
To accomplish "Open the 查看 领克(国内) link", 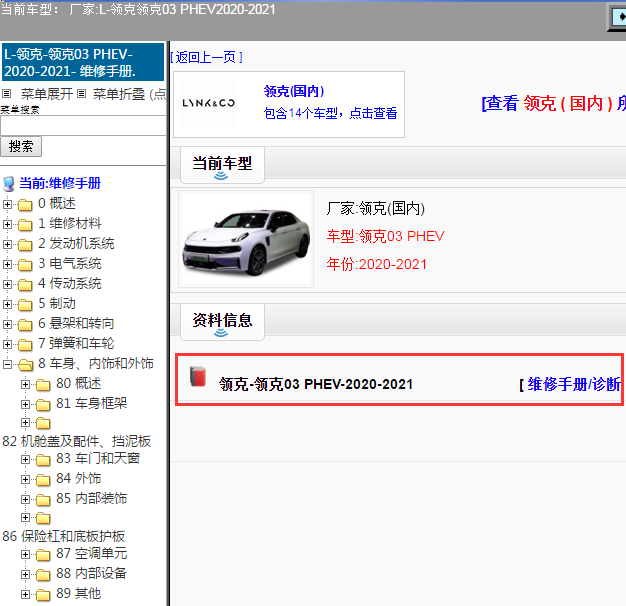I will pyautogui.click(x=553, y=104).
